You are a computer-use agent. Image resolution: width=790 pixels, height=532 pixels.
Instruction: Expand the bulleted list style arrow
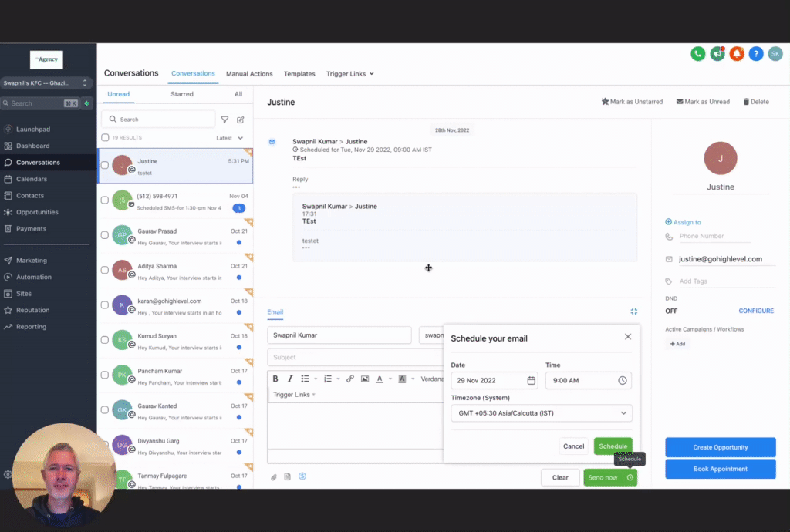tap(316, 379)
